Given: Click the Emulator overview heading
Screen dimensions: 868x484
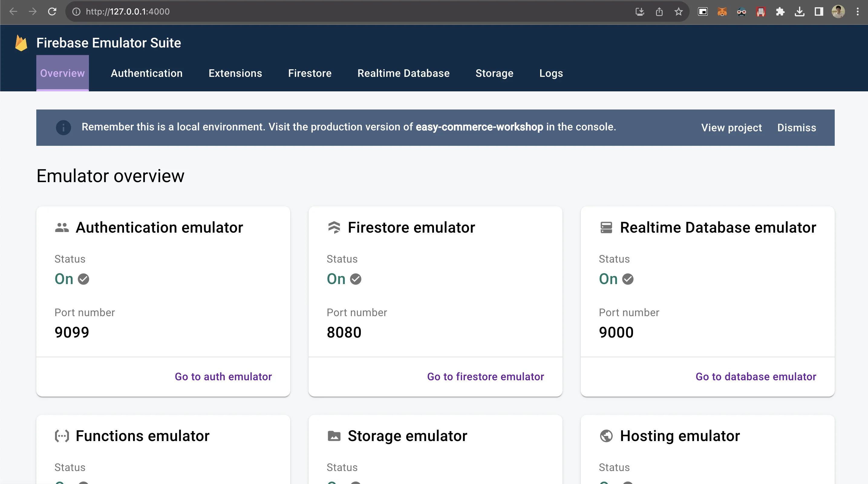Looking at the screenshot, I should point(110,176).
